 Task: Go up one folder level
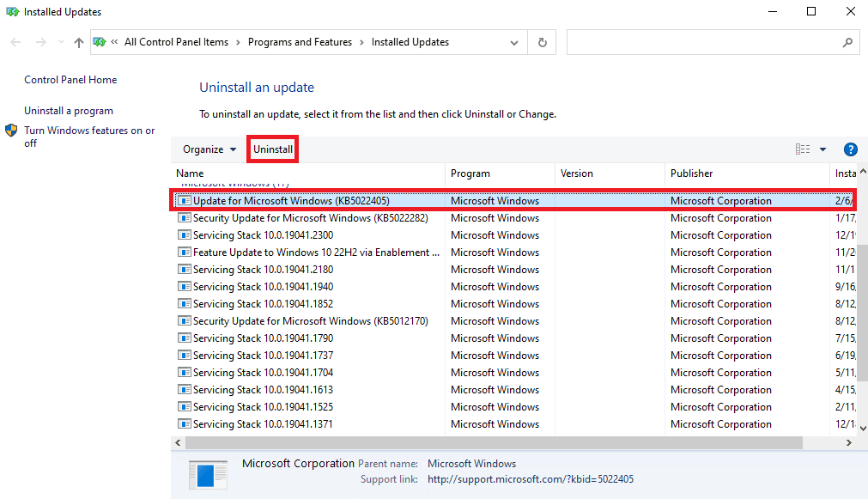pyautogui.click(x=79, y=42)
